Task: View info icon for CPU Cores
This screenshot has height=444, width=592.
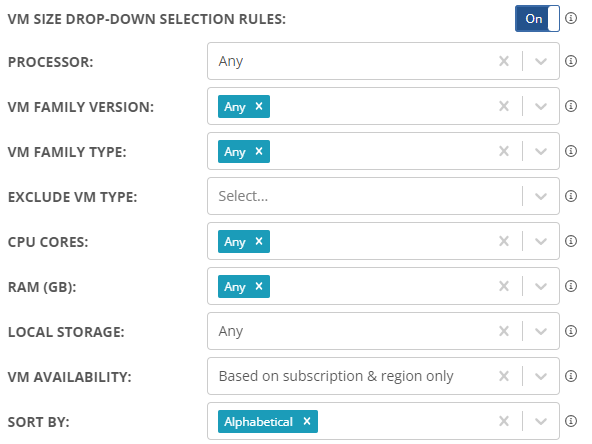Action: (570, 241)
